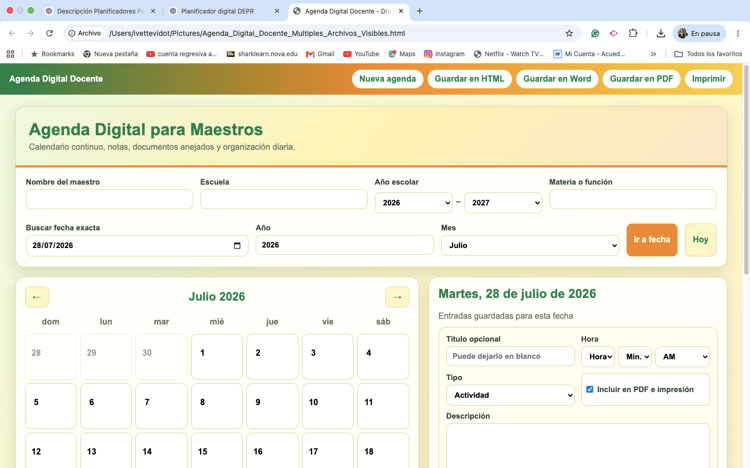Click the Nombre del maestro field
The image size is (750, 468).
110,199
